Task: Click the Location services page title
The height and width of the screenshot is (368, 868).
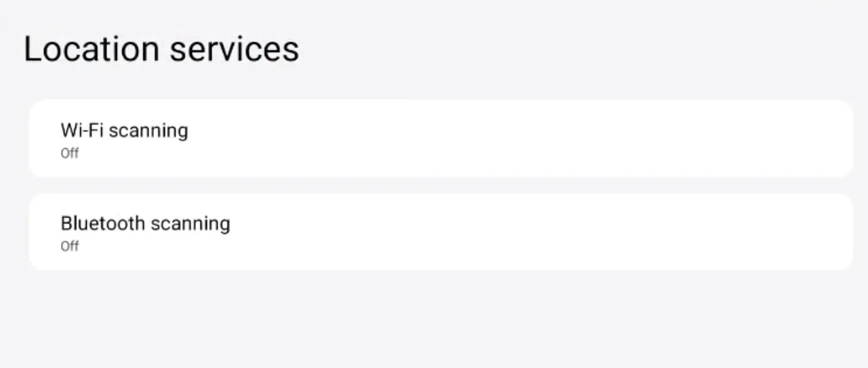Action: point(161,49)
